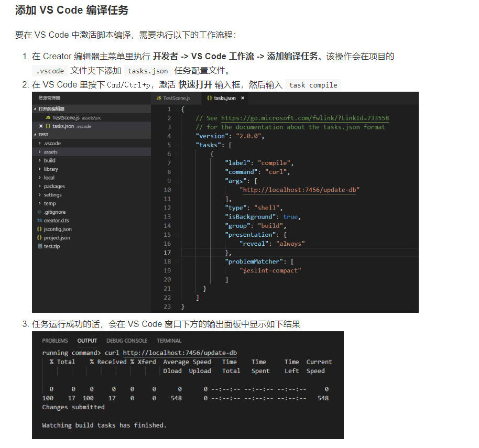Switch to the OUTPUT panel tab

tap(87, 341)
